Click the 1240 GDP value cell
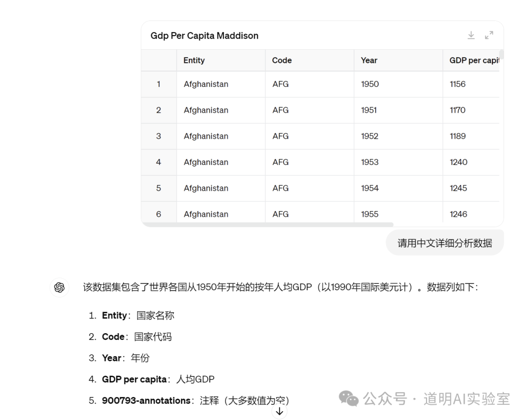 (x=458, y=162)
